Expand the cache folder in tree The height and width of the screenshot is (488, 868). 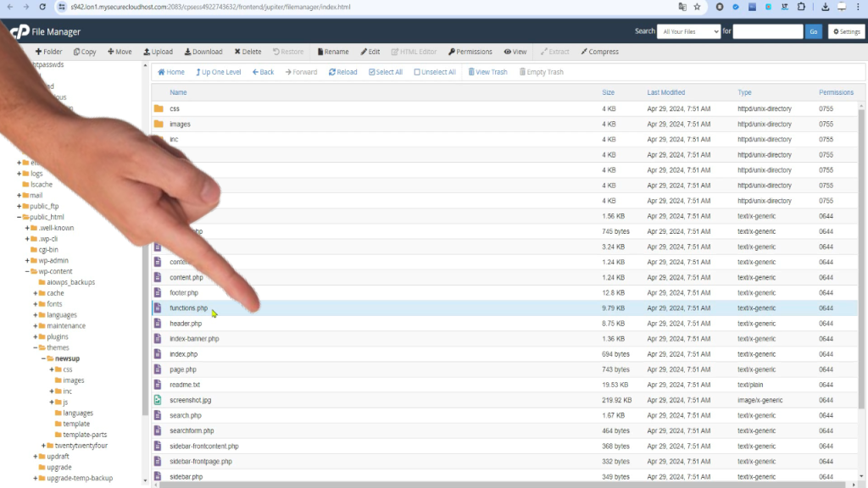[x=35, y=293]
